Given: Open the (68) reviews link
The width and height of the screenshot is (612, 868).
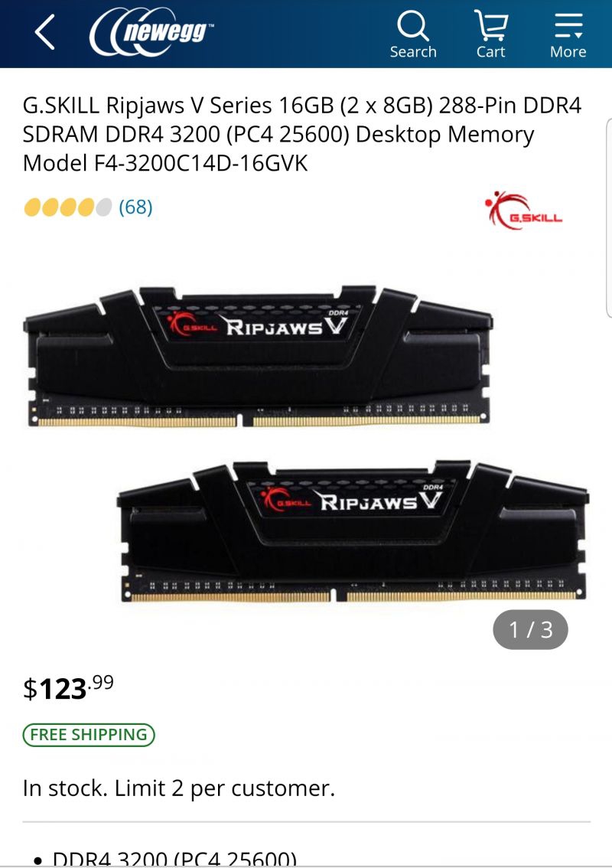Looking at the screenshot, I should click(x=135, y=207).
